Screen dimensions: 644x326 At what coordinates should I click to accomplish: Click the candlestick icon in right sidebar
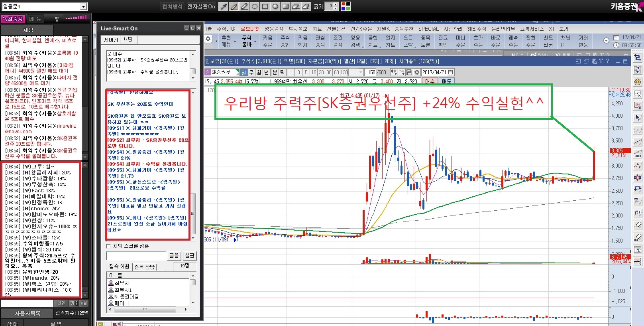(638, 178)
